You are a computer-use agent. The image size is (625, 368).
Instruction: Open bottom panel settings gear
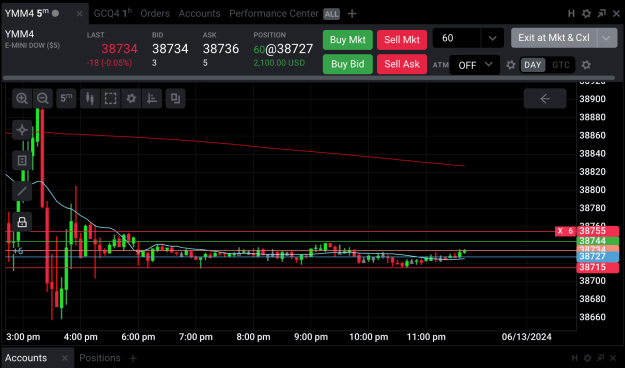tap(587, 358)
